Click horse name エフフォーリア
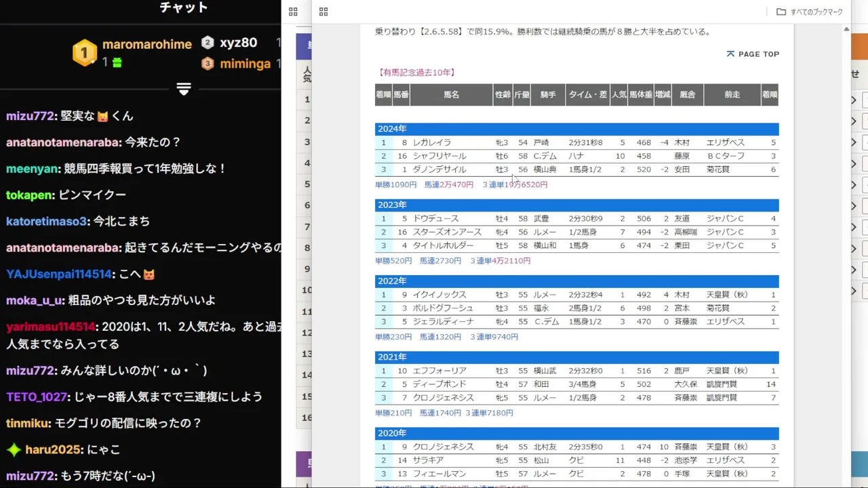868x488 pixels. (439, 371)
